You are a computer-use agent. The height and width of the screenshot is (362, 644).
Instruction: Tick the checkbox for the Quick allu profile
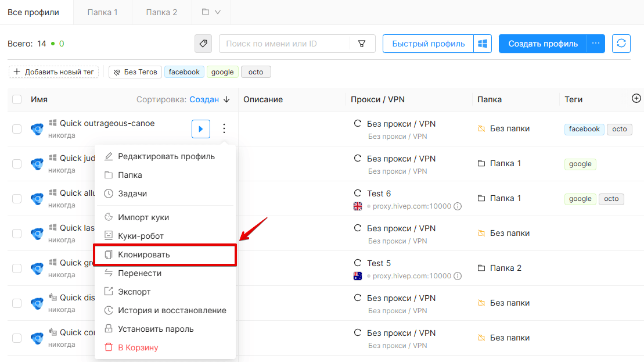point(17,199)
